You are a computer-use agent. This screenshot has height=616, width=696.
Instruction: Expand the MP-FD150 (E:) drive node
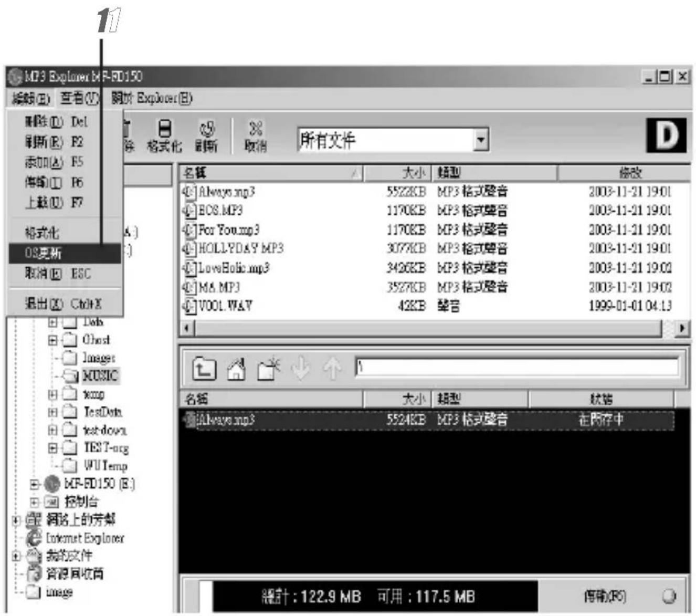pyautogui.click(x=35, y=484)
